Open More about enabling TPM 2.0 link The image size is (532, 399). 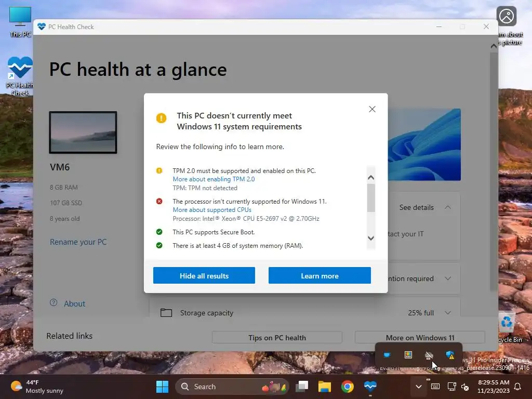tap(214, 179)
